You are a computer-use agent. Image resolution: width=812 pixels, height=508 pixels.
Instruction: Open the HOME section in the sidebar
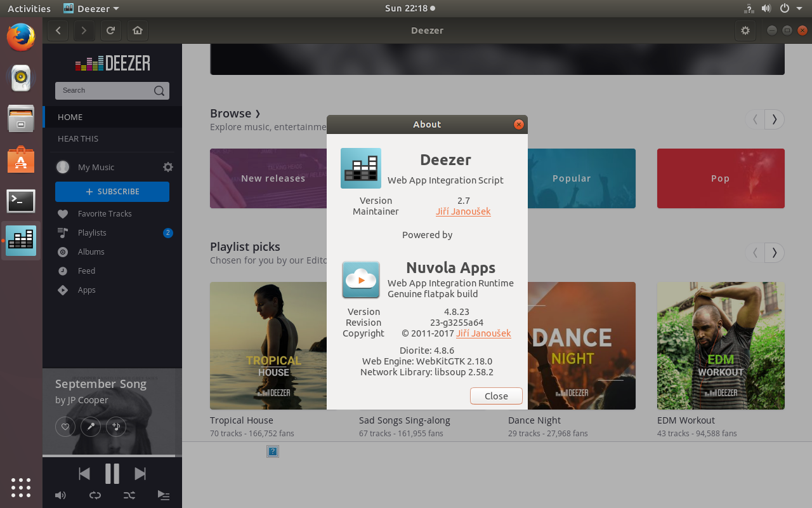tap(112, 117)
